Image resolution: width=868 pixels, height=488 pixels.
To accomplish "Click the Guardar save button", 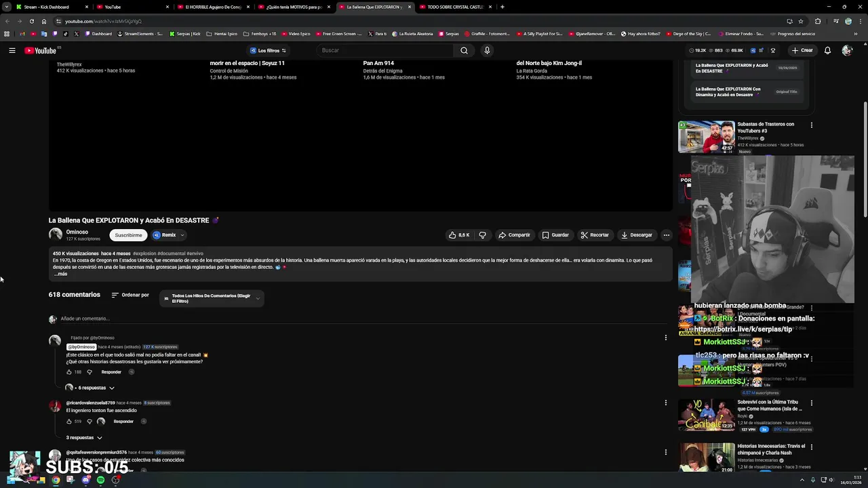I will [555, 235].
